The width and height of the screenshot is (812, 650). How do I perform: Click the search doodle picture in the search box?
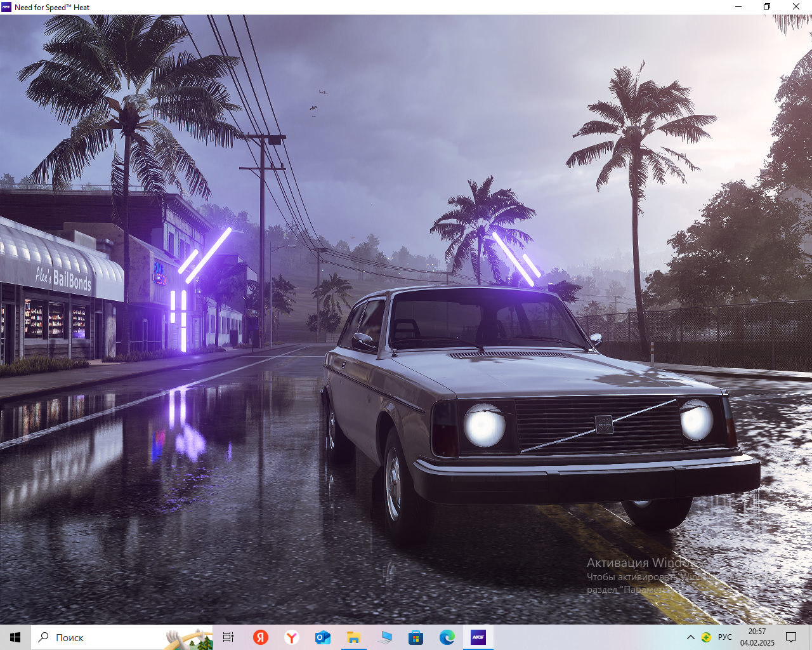click(189, 639)
